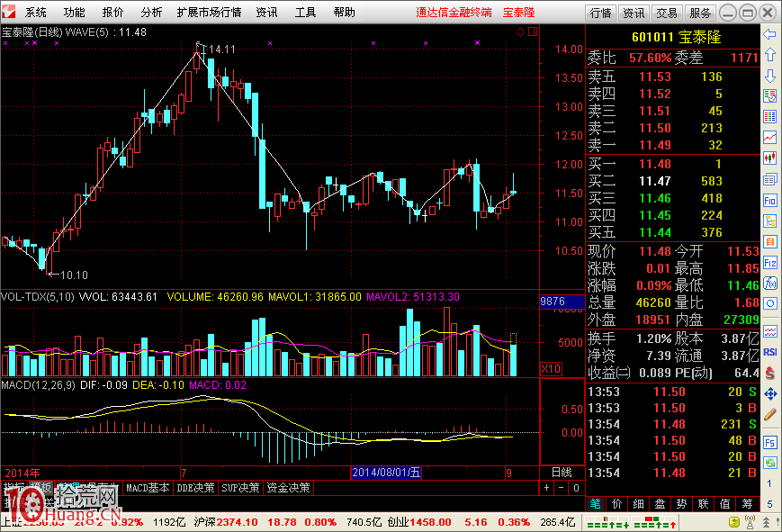Screen dimensions: 782x532
Task: Click the 沪深 2374.10 index in status bar
Action: [x=226, y=522]
